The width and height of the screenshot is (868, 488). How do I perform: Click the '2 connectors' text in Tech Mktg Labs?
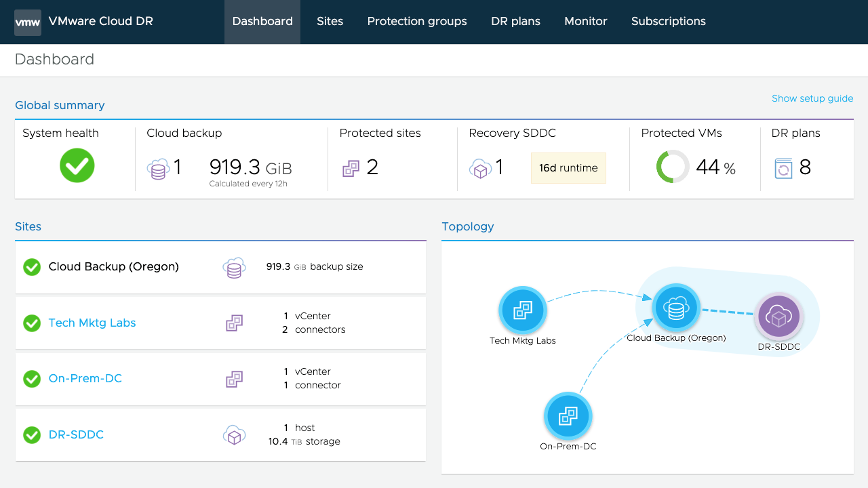[314, 329]
